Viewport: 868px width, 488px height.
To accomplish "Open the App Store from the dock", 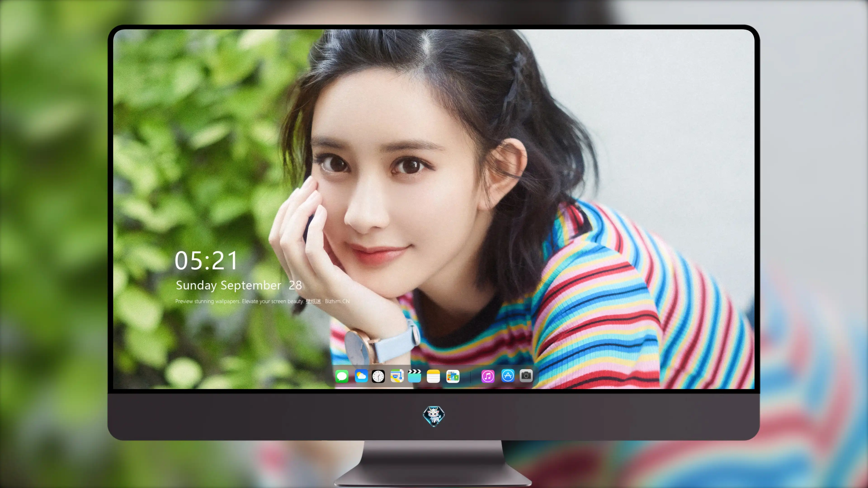I will (507, 375).
